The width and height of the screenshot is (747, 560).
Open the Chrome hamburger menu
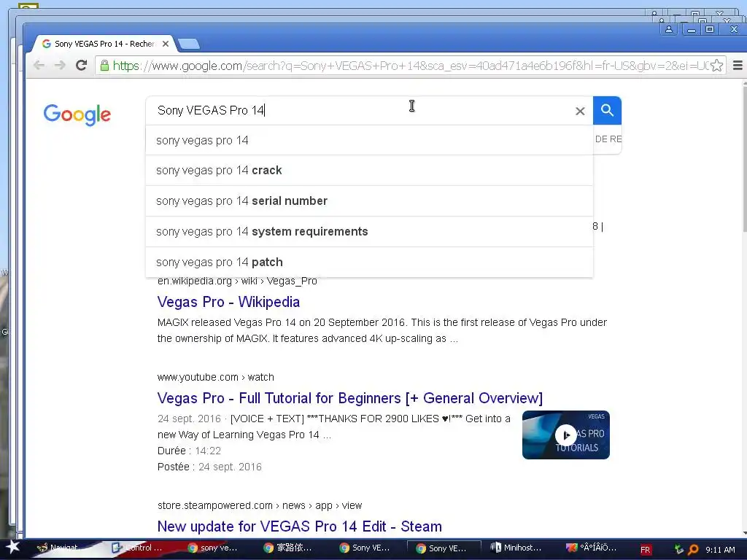pyautogui.click(x=738, y=65)
